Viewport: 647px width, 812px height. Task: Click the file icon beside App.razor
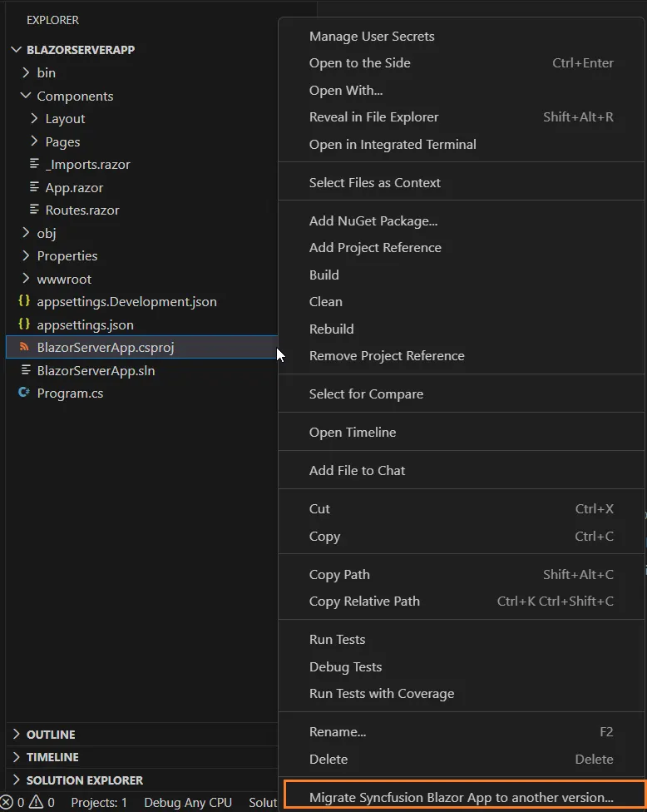pyautogui.click(x=37, y=187)
